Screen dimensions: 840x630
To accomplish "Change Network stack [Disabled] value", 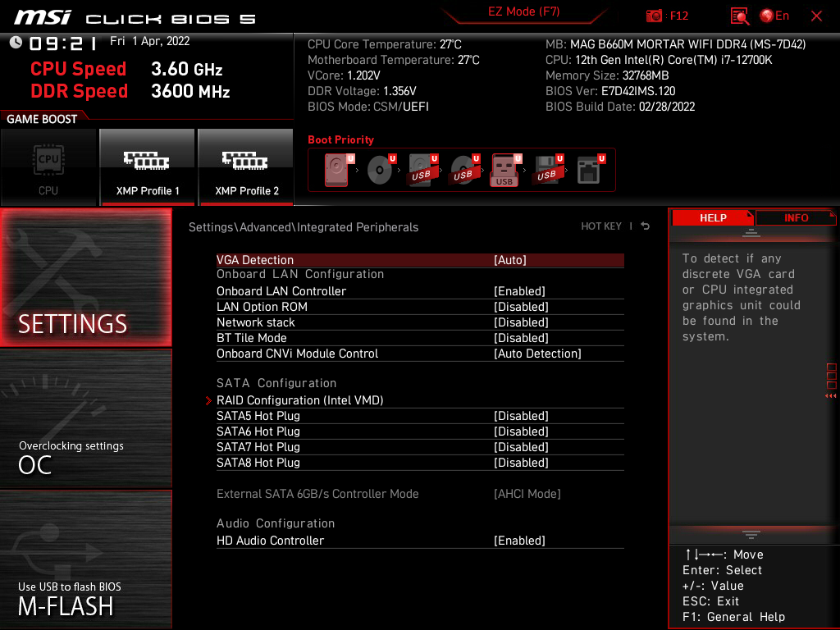I will (521, 322).
